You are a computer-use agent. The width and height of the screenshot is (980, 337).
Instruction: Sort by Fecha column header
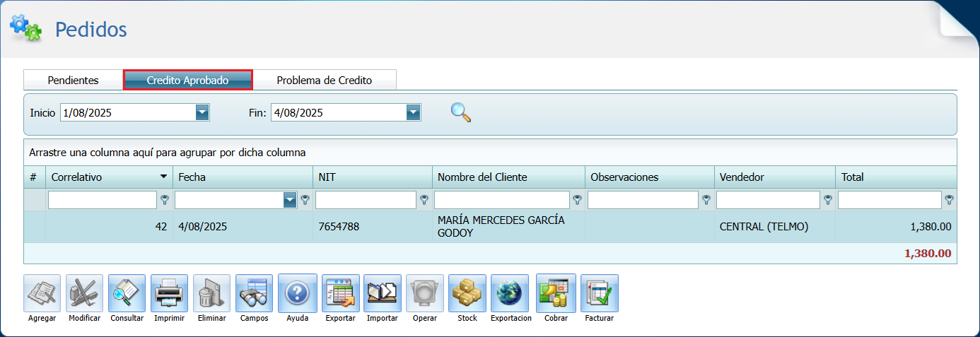pyautogui.click(x=243, y=177)
